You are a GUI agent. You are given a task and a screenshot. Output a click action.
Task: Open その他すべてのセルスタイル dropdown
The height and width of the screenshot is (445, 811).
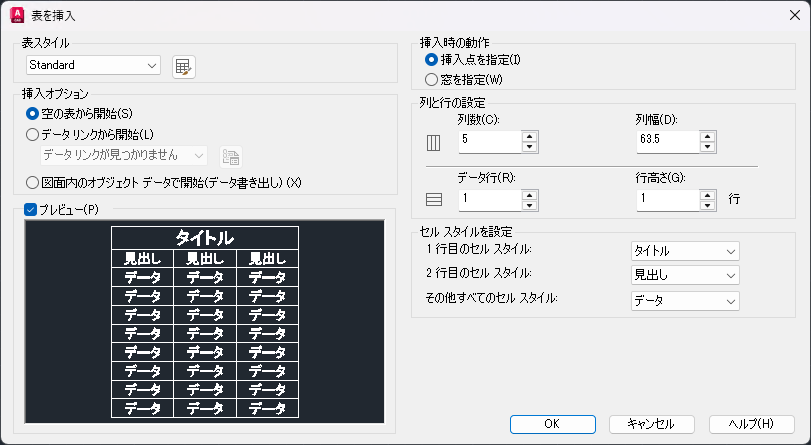click(685, 300)
